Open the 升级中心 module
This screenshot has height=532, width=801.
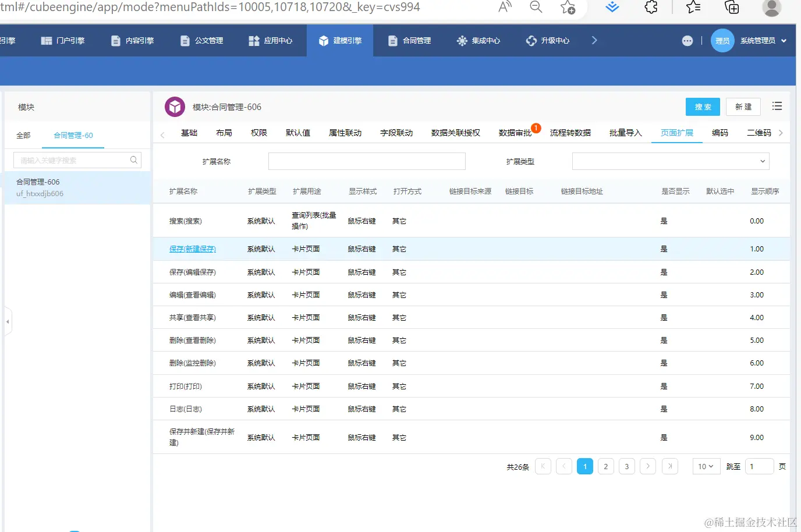click(548, 41)
